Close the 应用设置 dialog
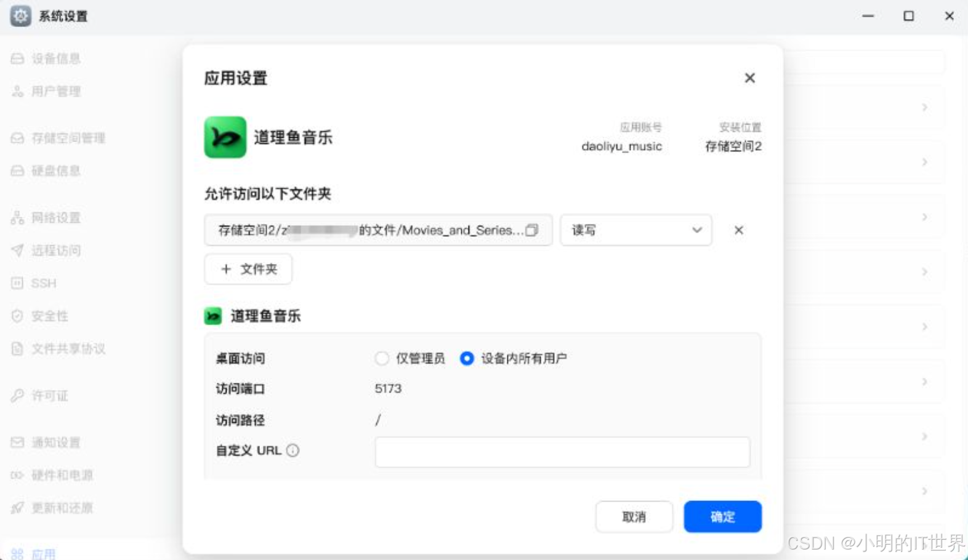The height and width of the screenshot is (560, 968). 749,78
